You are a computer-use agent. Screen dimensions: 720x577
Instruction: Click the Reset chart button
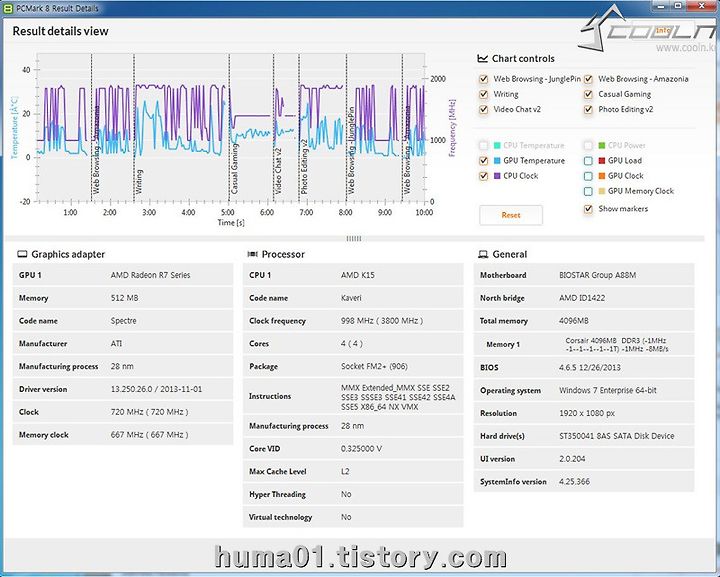tap(511, 215)
